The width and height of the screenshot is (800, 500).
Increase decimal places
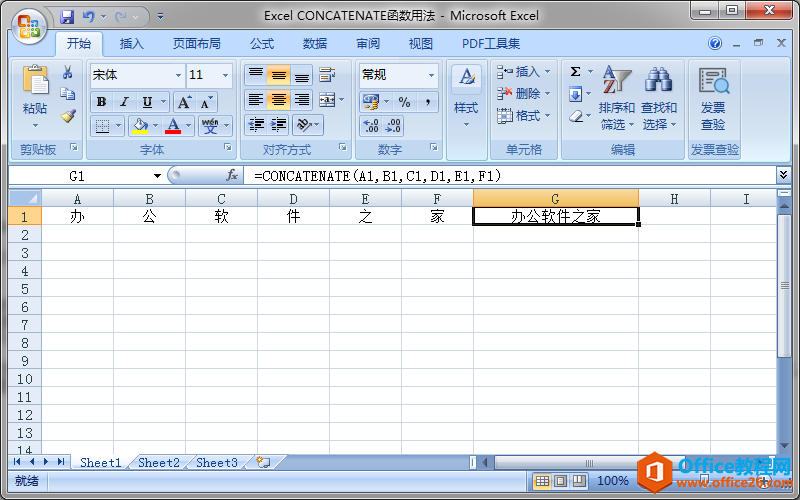click(371, 126)
